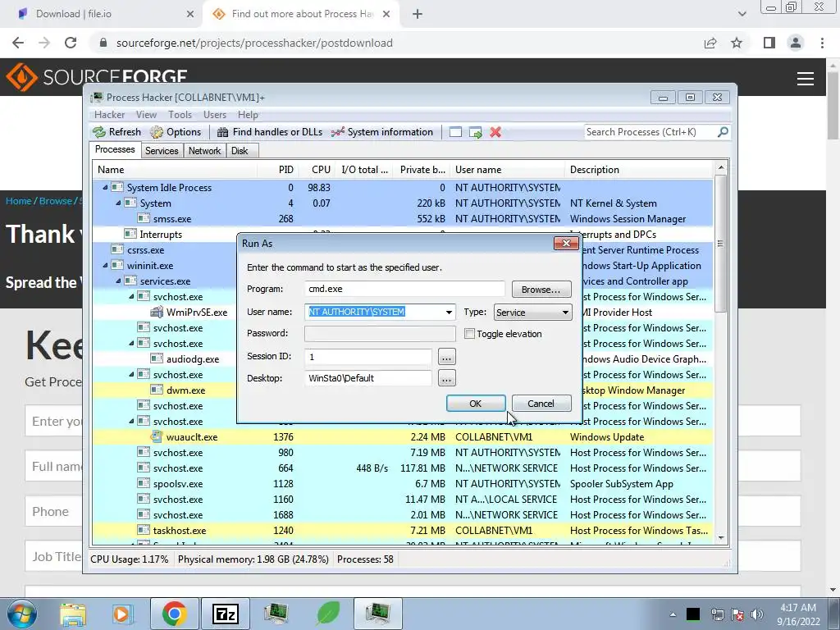Click the search magnifier icon
The width and height of the screenshot is (840, 630).
pyautogui.click(x=723, y=131)
